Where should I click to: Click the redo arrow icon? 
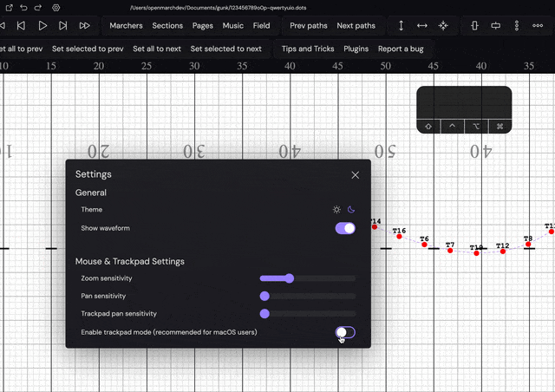coord(39,8)
